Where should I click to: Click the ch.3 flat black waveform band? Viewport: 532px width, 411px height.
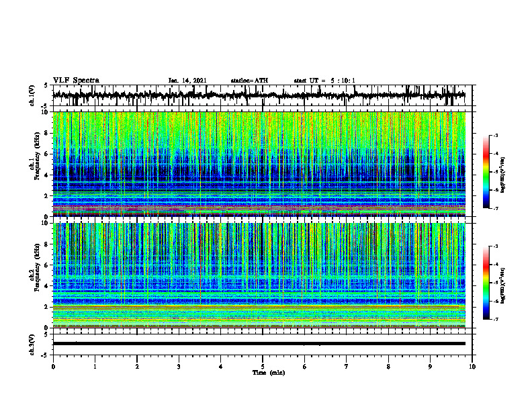pyautogui.click(x=259, y=344)
